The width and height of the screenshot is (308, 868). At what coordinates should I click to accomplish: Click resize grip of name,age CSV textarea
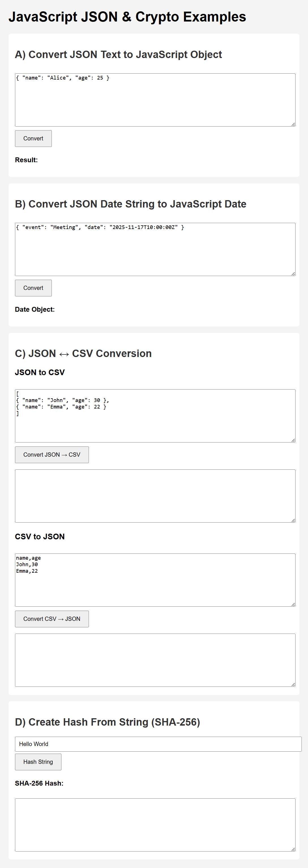click(x=293, y=604)
